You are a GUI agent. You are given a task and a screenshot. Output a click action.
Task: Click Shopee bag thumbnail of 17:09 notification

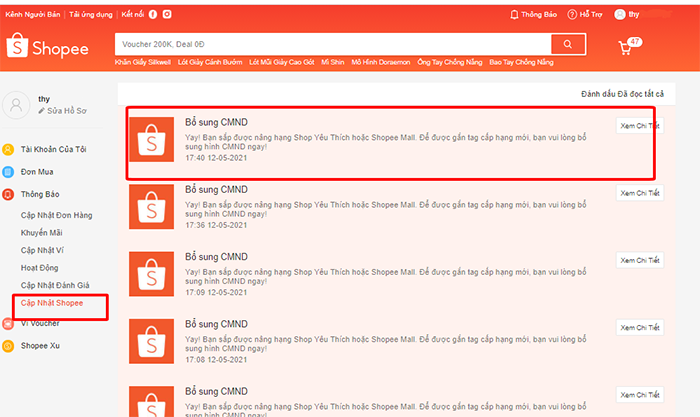151,274
